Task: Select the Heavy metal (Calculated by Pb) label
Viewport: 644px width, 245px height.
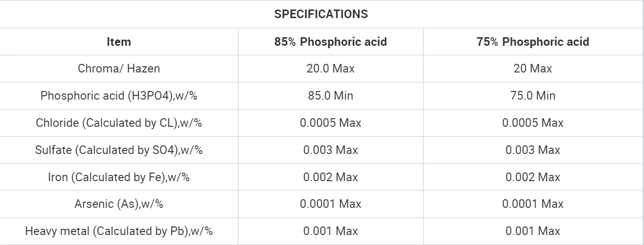Action: click(x=119, y=231)
